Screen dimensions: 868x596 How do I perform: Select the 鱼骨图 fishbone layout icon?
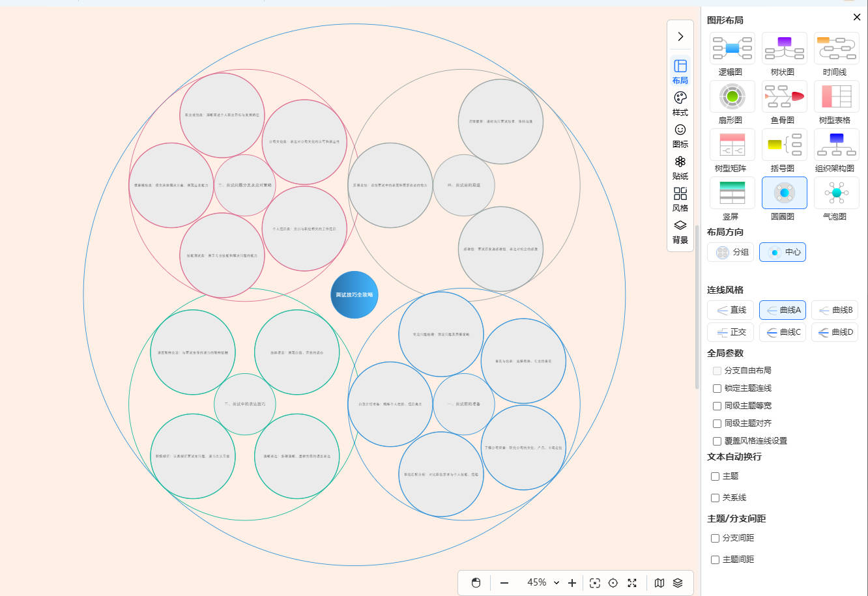pos(784,96)
